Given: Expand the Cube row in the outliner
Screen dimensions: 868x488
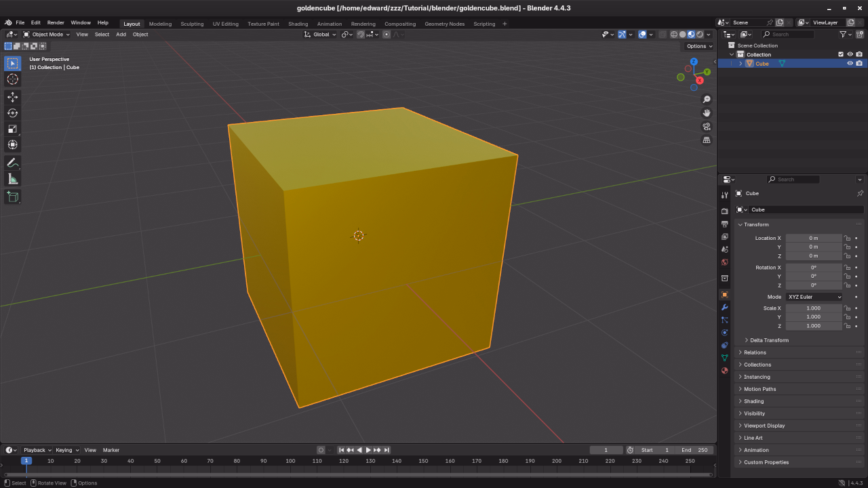Looking at the screenshot, I should pyautogui.click(x=741, y=63).
